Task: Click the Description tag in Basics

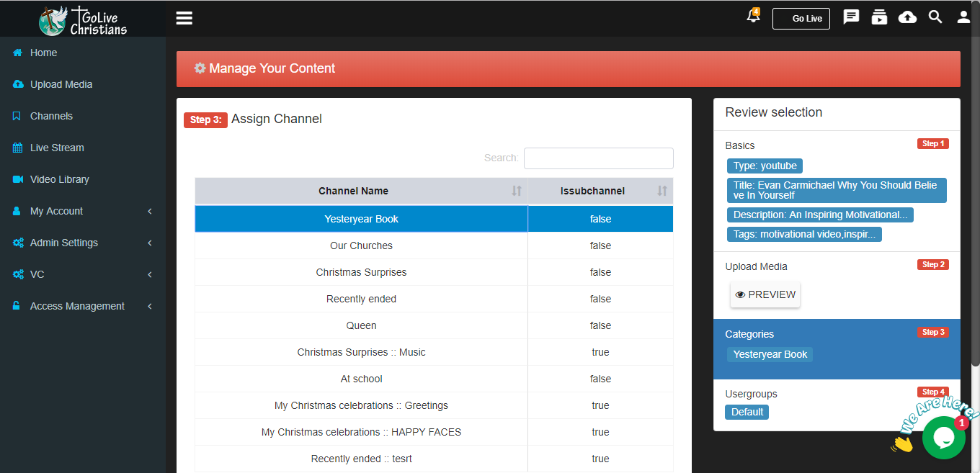Action: pos(820,215)
